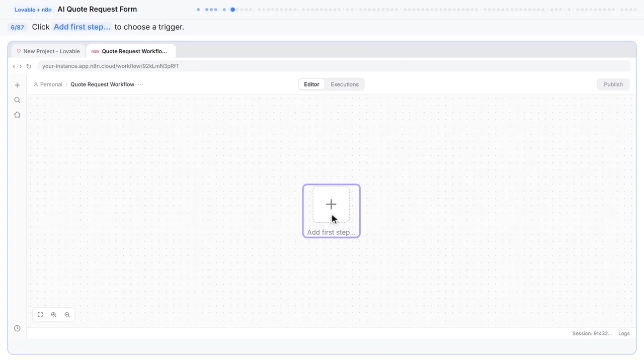Open search from the sidebar magnifier icon

(x=17, y=100)
